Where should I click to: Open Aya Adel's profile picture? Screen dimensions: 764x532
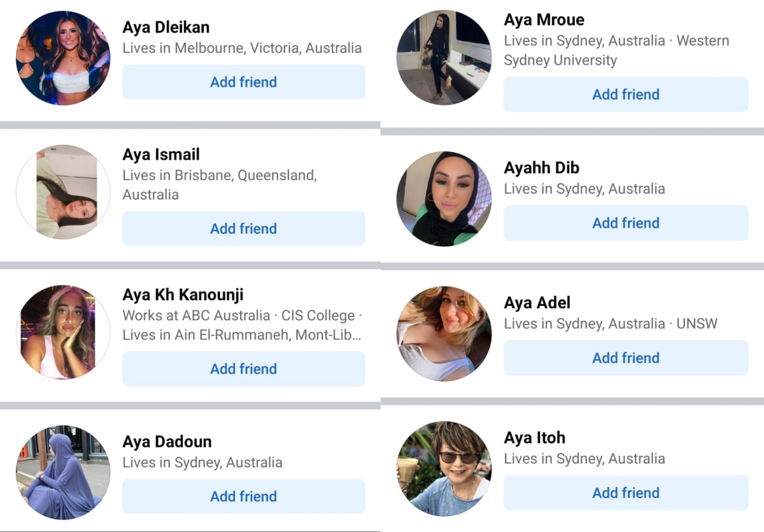pos(444,333)
